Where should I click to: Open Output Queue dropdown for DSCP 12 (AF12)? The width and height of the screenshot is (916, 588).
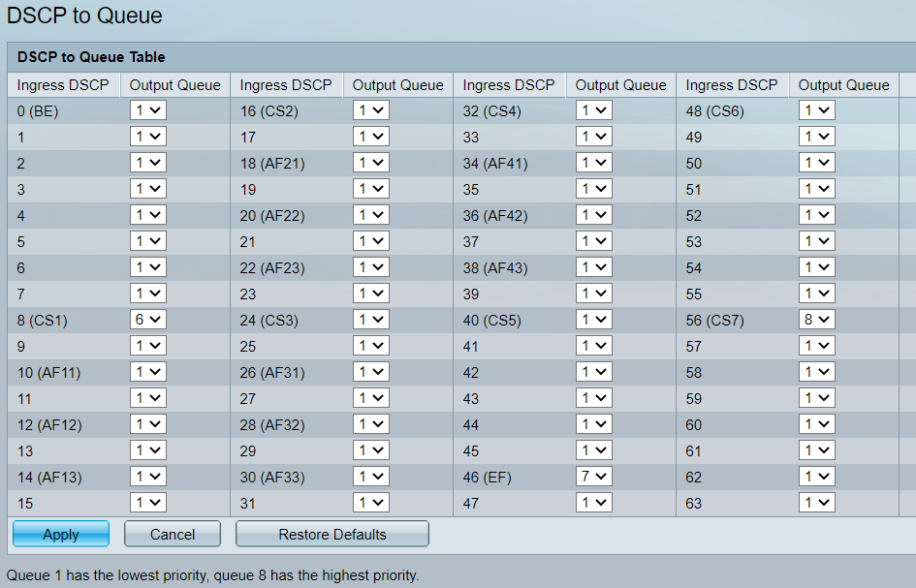pyautogui.click(x=147, y=424)
